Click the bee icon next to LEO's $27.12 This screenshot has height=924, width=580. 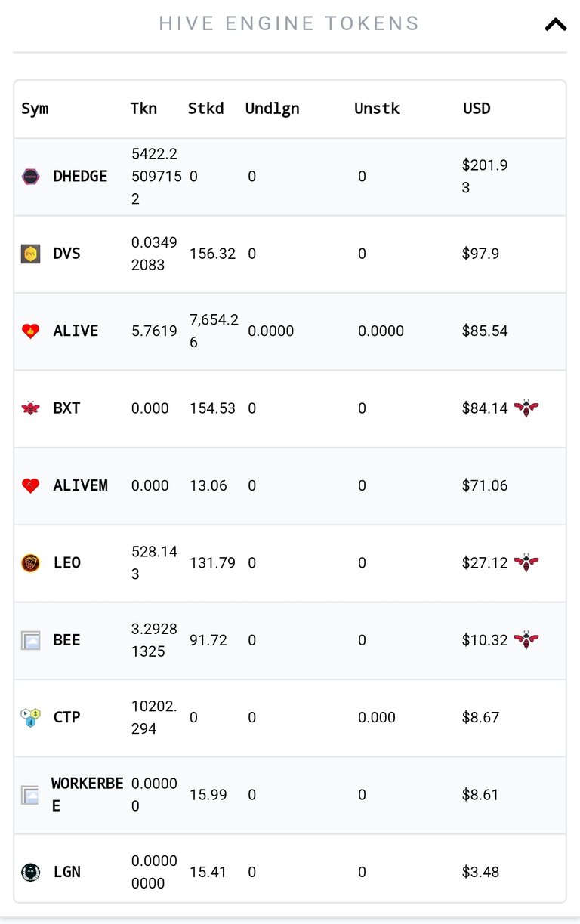pyautogui.click(x=526, y=563)
